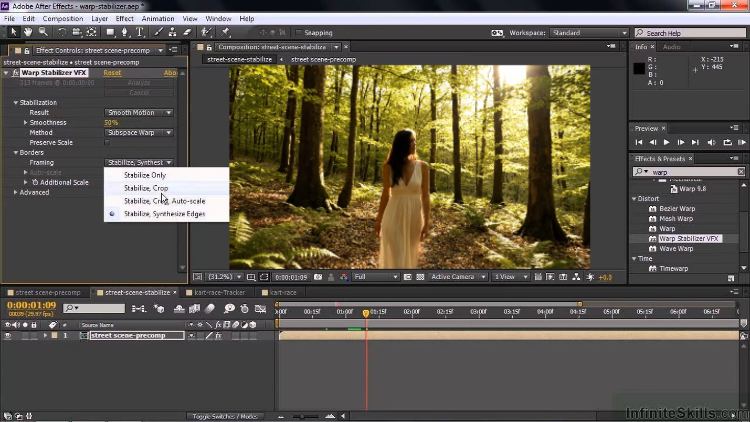Open the Result Smooth Motion dropdown

point(139,112)
